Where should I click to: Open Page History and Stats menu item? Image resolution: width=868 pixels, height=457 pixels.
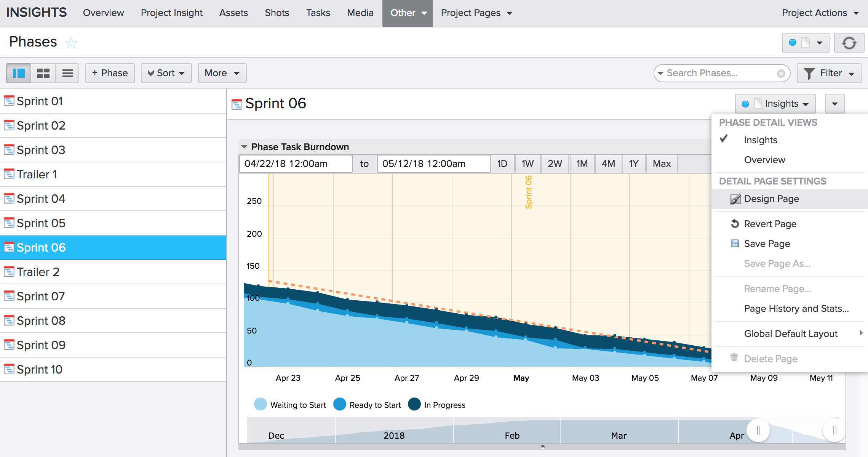click(x=796, y=309)
